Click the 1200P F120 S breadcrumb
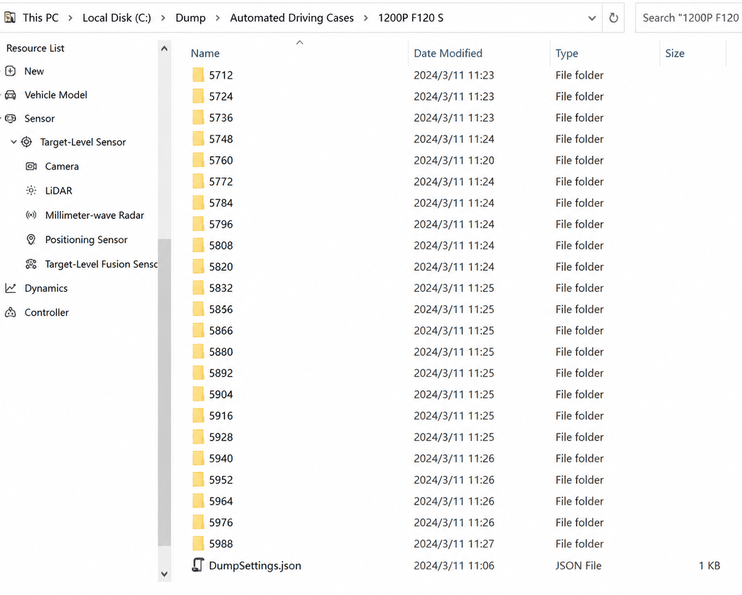Viewport: 742px width, 595px height. (x=411, y=18)
